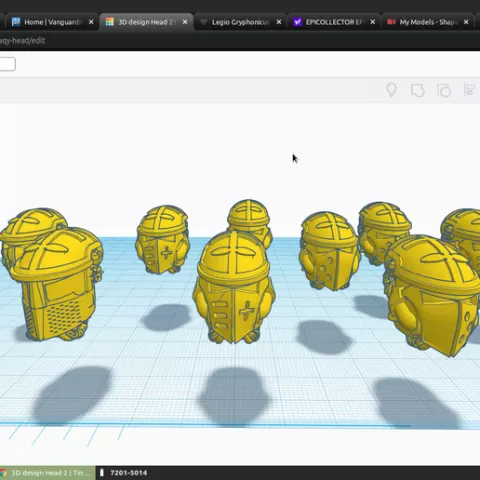Close the My Models tab
This screenshot has width=480, height=480.
pos(466,22)
